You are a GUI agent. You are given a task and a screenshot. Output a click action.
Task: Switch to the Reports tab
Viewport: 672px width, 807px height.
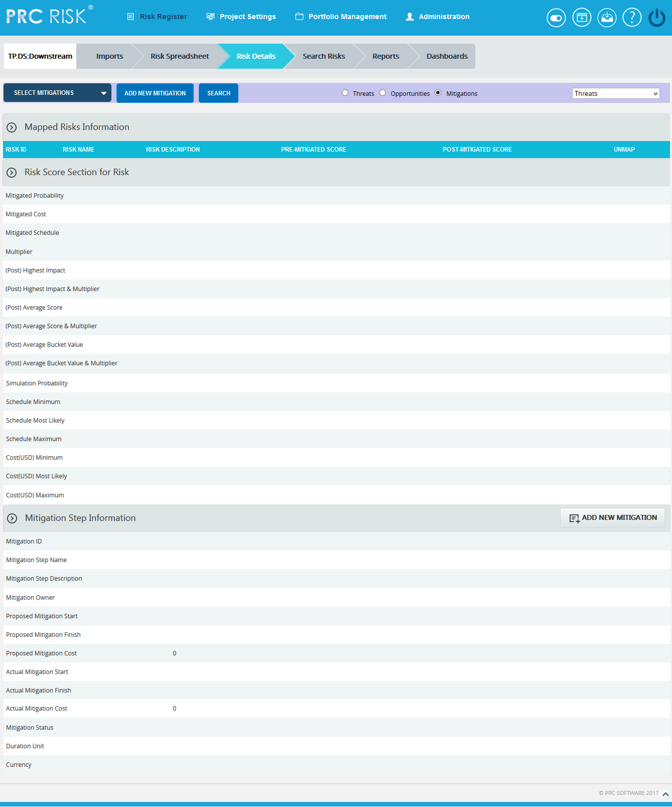(385, 56)
